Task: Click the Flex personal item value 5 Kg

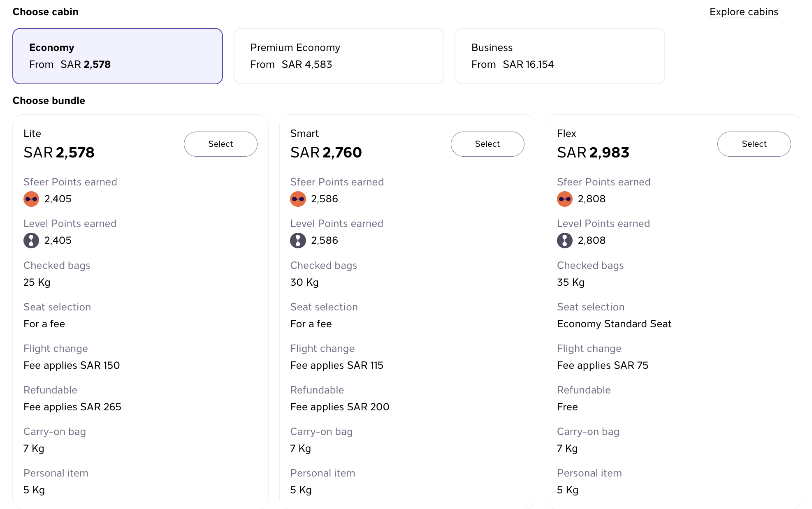Action: (568, 490)
